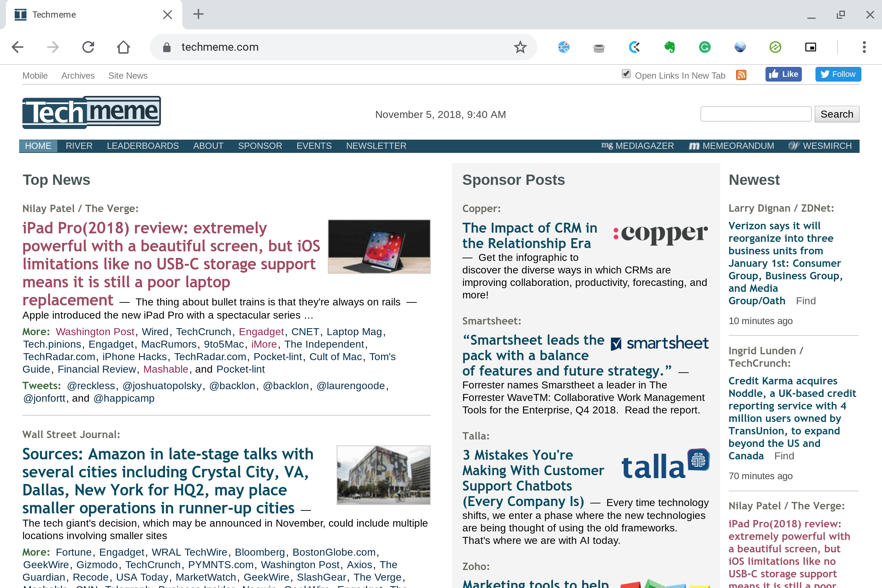
Task: Open the Site News link
Action: coord(128,76)
